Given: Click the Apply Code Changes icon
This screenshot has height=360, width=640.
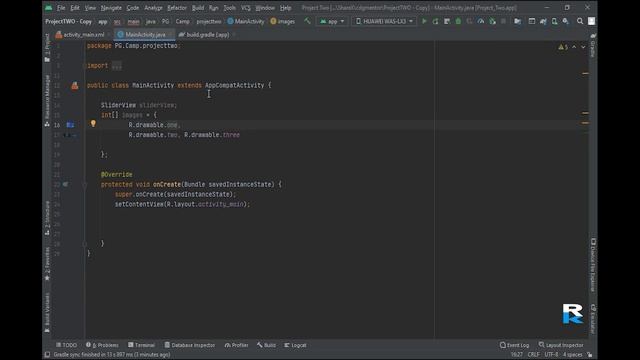Looking at the screenshot, I should 447,21.
